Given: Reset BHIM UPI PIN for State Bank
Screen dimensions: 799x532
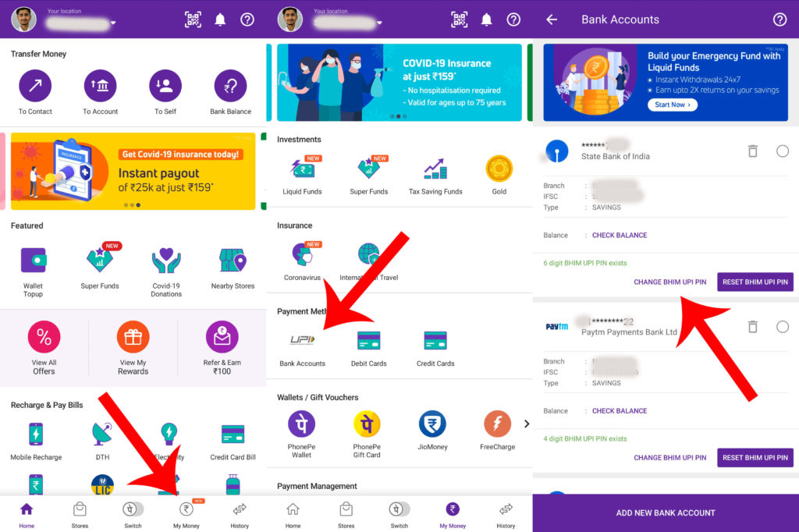Looking at the screenshot, I should point(755,282).
